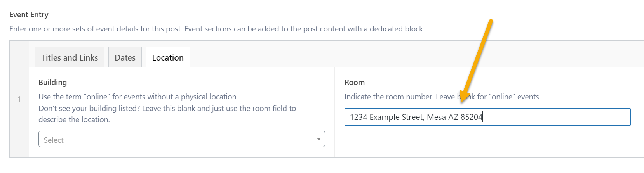Viewport: 644px width, 173px height.
Task: Click the 'describe the location.' line under Building
Action: [x=74, y=120]
